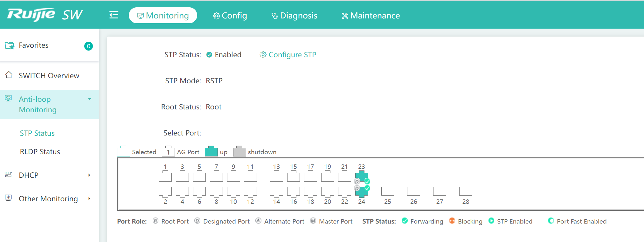Image resolution: width=644 pixels, height=242 pixels.
Task: Click the Select Port label
Action: click(182, 133)
